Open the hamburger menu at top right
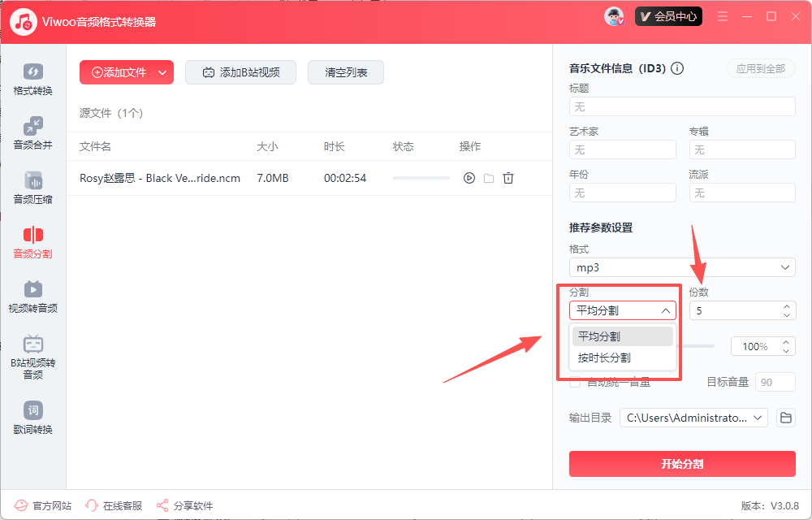The image size is (812, 520). (722, 15)
